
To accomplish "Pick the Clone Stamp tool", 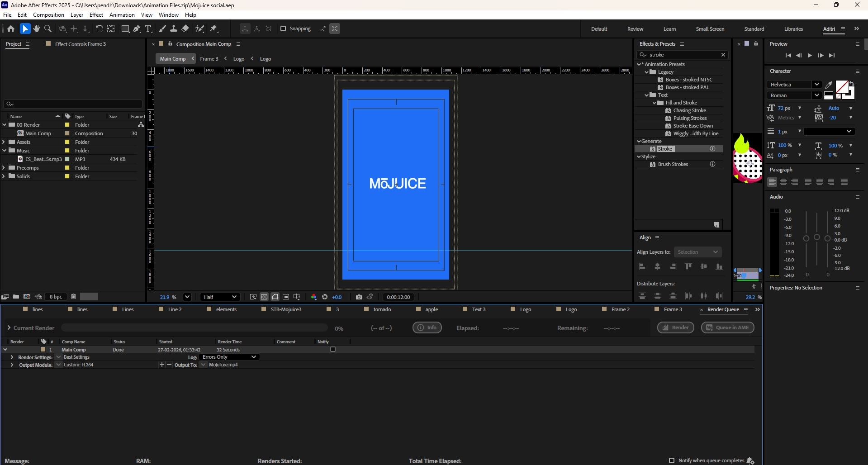I will point(174,28).
